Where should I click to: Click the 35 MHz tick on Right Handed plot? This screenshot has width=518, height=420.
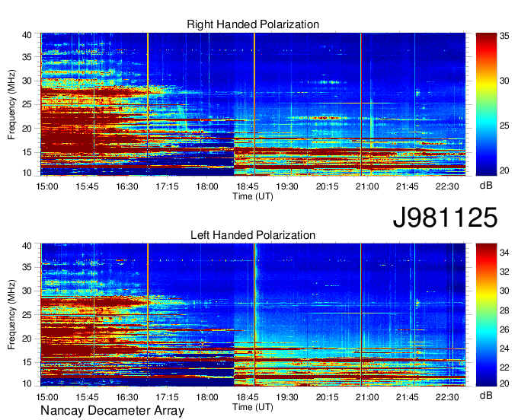click(27, 57)
